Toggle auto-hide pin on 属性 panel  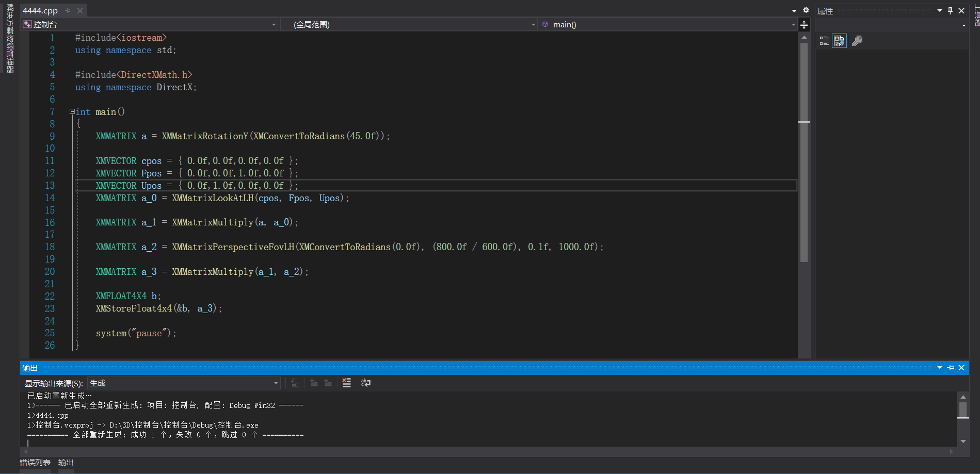[951, 10]
